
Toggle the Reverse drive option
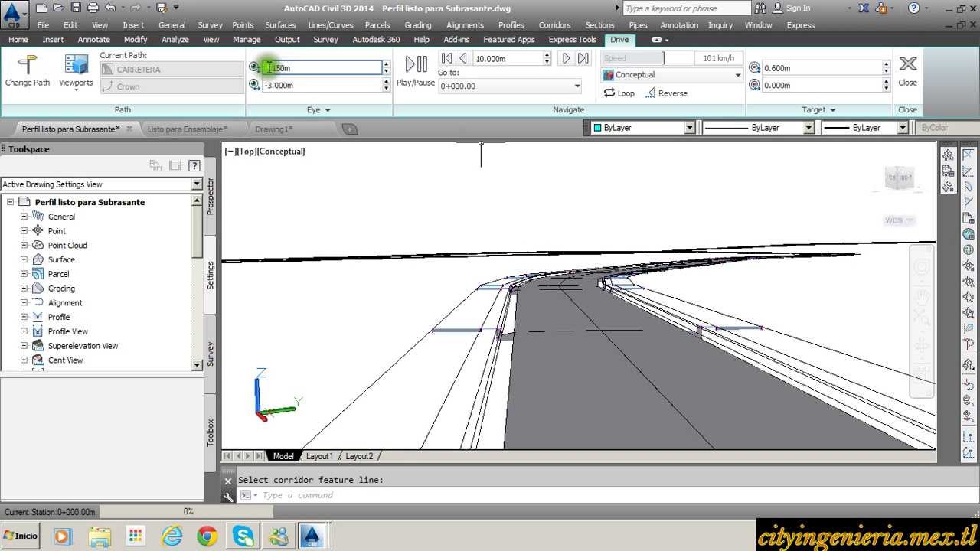[665, 93]
